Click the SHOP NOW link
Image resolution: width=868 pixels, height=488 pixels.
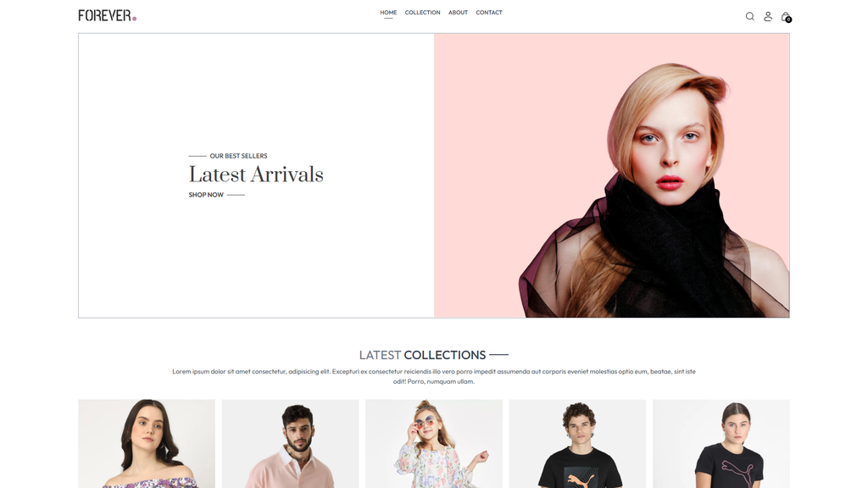pyautogui.click(x=206, y=195)
